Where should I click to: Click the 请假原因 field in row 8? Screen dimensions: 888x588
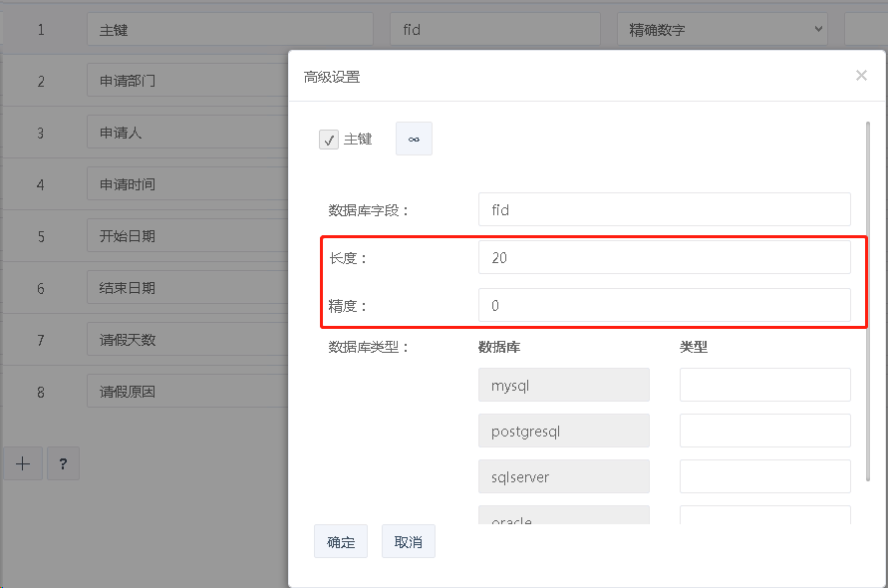[x=186, y=393]
